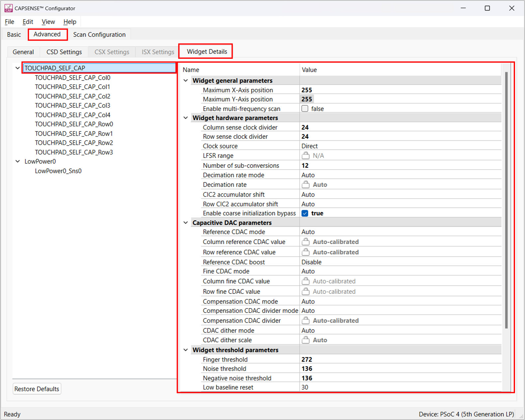Image resolution: width=525 pixels, height=420 pixels.
Task: Collapse the LowPower0 tree node
Action: click(x=18, y=161)
